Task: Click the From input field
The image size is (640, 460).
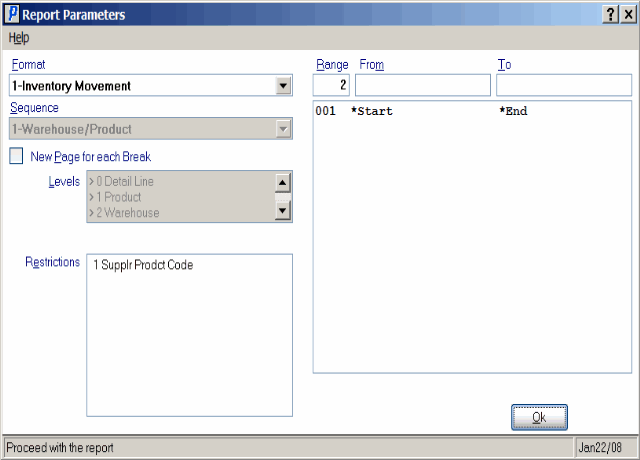Action: coord(423,85)
